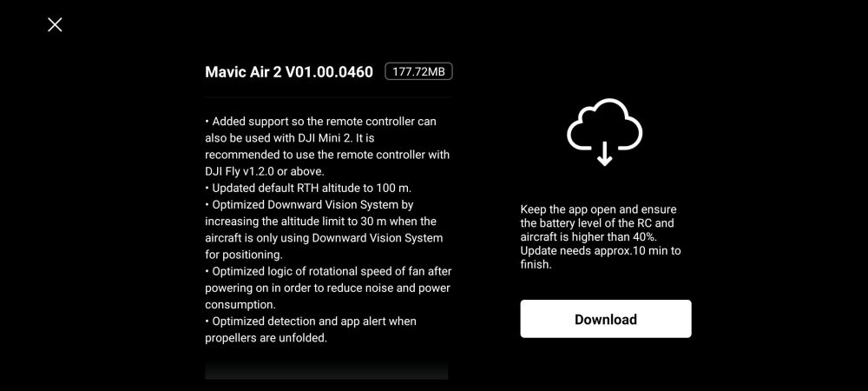Click the divider line below the title
868x391 pixels.
coord(328,97)
